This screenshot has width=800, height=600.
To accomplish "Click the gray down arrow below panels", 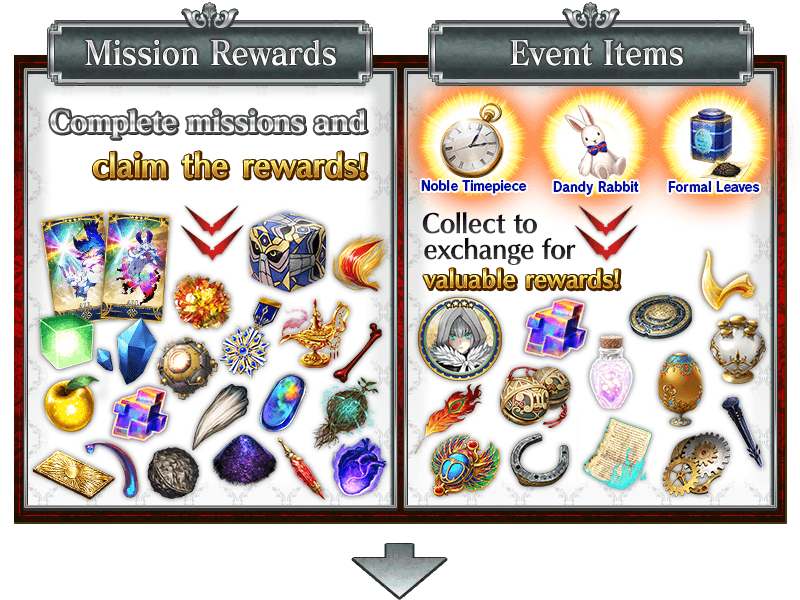I will [x=399, y=570].
